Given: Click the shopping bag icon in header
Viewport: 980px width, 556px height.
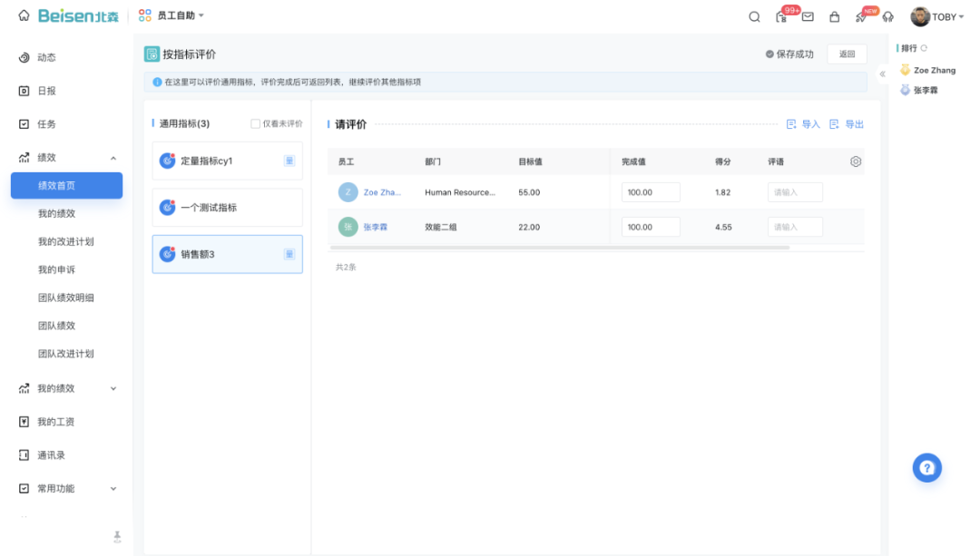Looking at the screenshot, I should 834,17.
